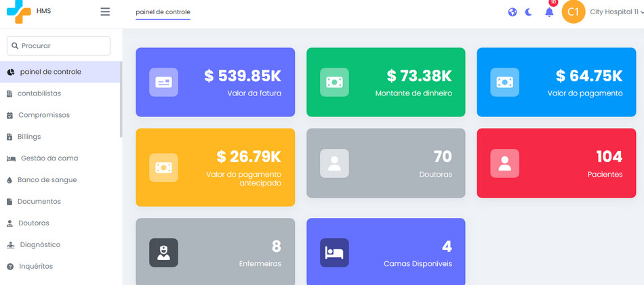Open painel de controle in sidebar
This screenshot has height=285, width=644.
60,72
